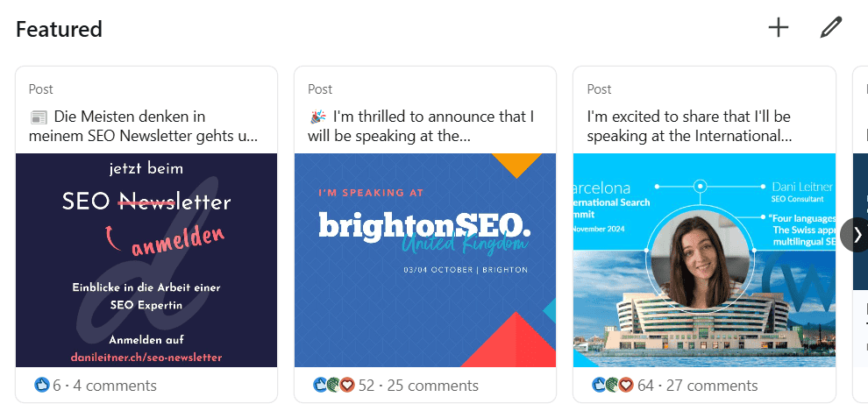The width and height of the screenshot is (868, 418).
Task: Click the pencil edit icon
Action: [x=829, y=28]
